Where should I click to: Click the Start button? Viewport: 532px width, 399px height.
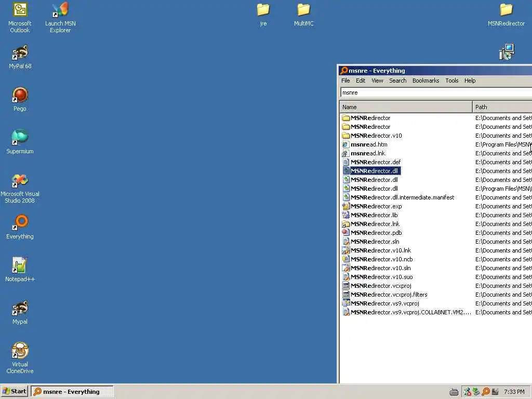[x=14, y=392]
